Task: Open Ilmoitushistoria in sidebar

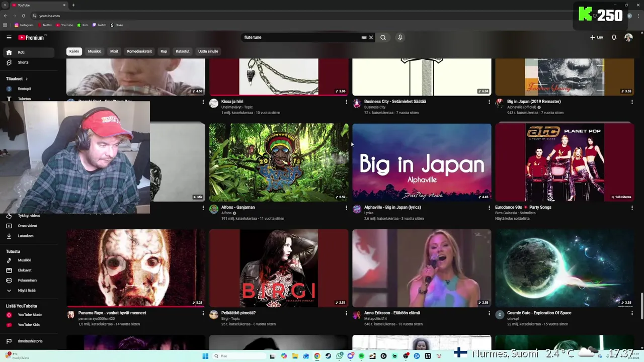Action: pos(30,341)
